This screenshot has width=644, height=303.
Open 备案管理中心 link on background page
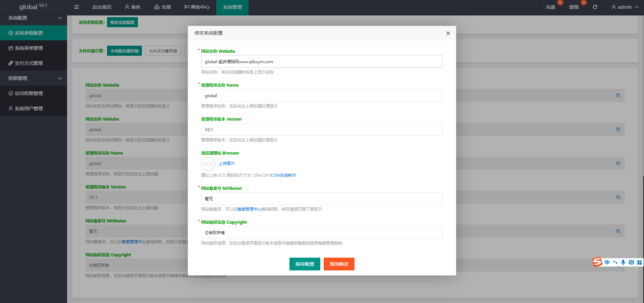coord(134,242)
